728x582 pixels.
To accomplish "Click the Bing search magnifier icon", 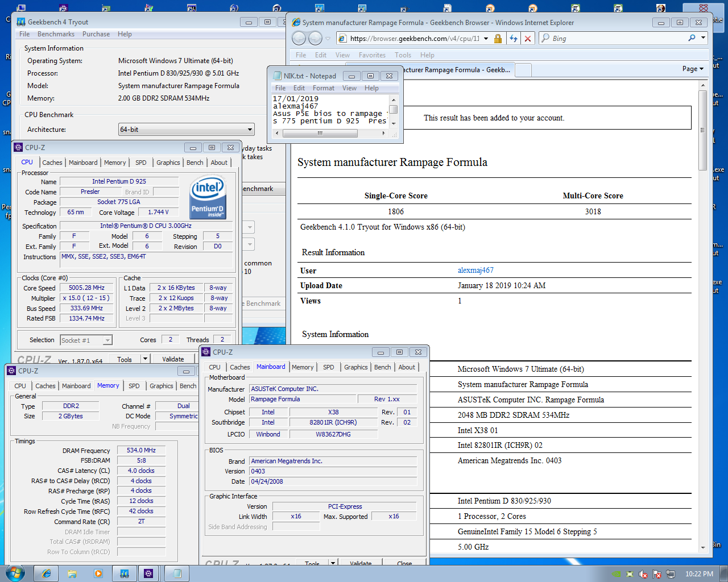I will pyautogui.click(x=692, y=38).
